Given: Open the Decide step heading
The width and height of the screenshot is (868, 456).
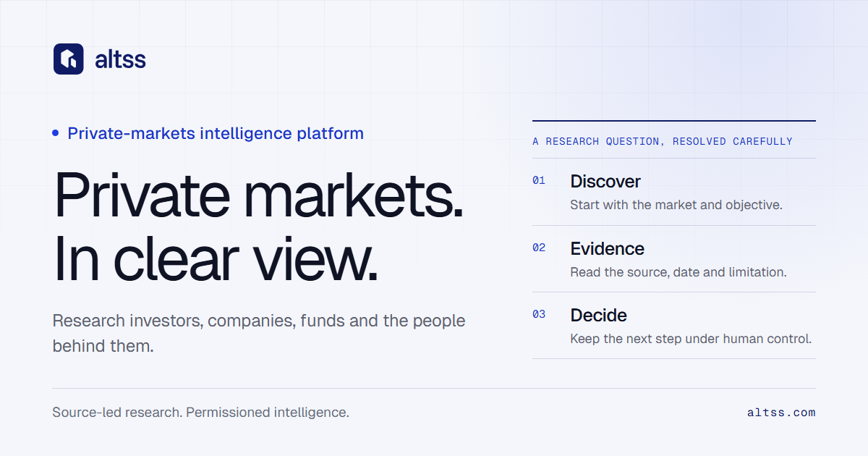Looking at the screenshot, I should [x=598, y=315].
